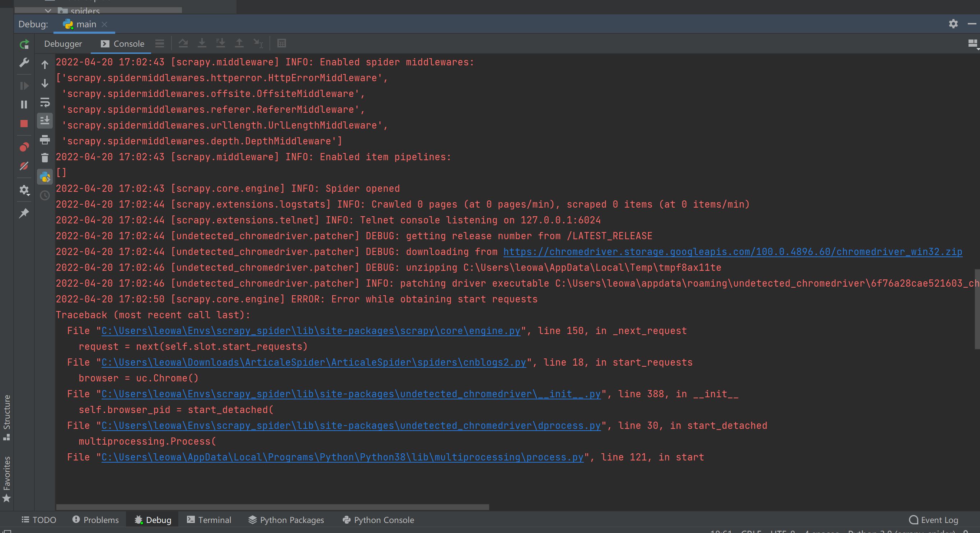The width and height of the screenshot is (980, 533).
Task: Click the wrench Modify Run Configuration icon
Action: [24, 62]
